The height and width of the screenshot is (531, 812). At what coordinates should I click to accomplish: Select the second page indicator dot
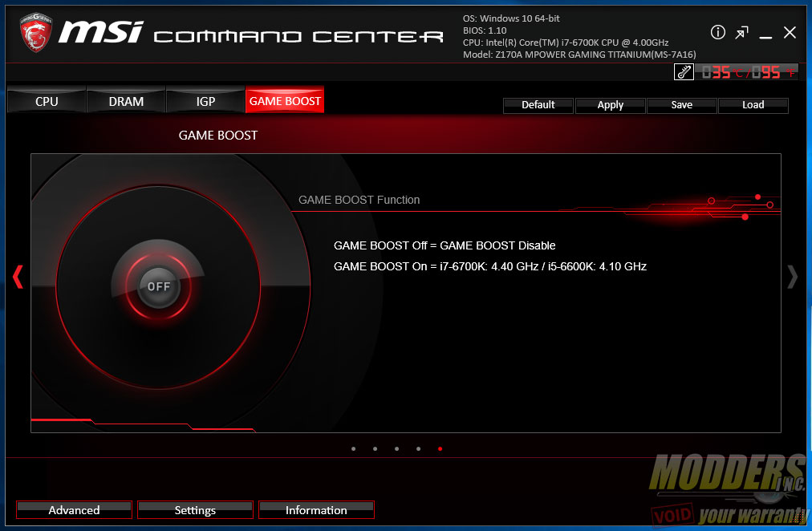tap(375, 448)
